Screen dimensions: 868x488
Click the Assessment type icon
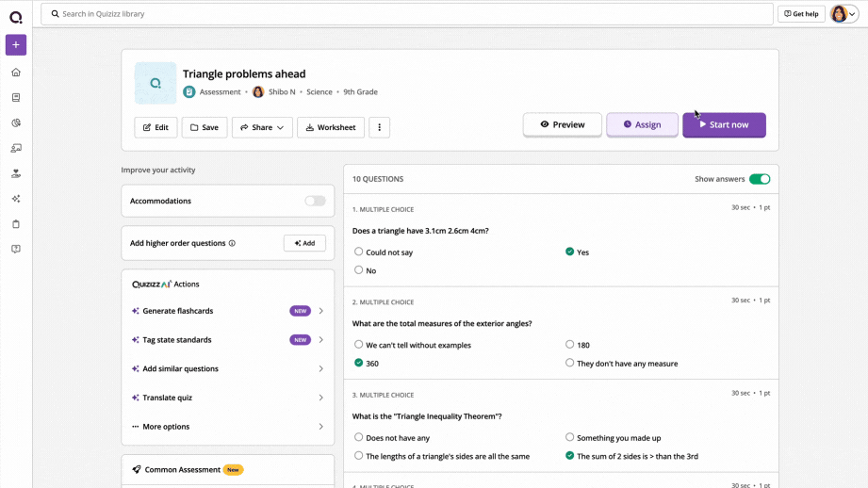(189, 91)
